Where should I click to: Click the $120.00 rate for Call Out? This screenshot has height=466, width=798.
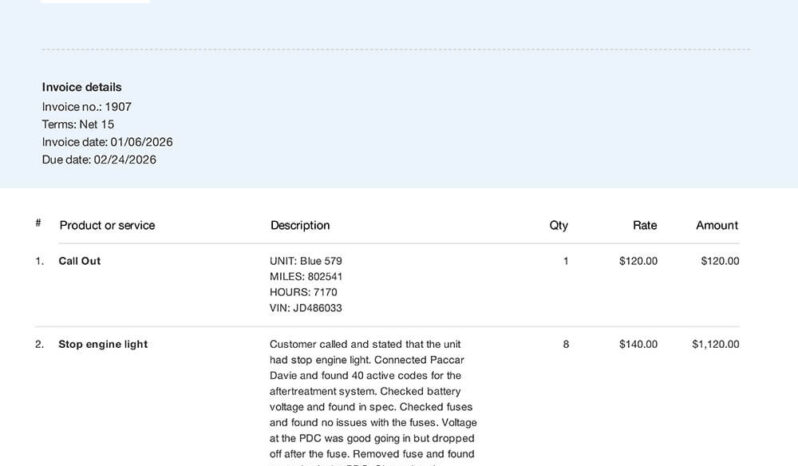click(639, 261)
